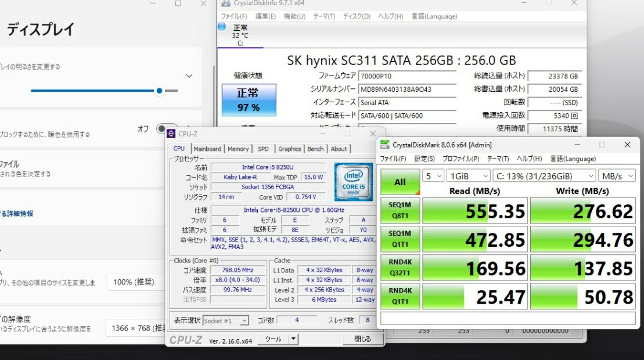Open the 1GiB test size dropdown
The width and height of the screenshot is (644, 360).
click(468, 176)
